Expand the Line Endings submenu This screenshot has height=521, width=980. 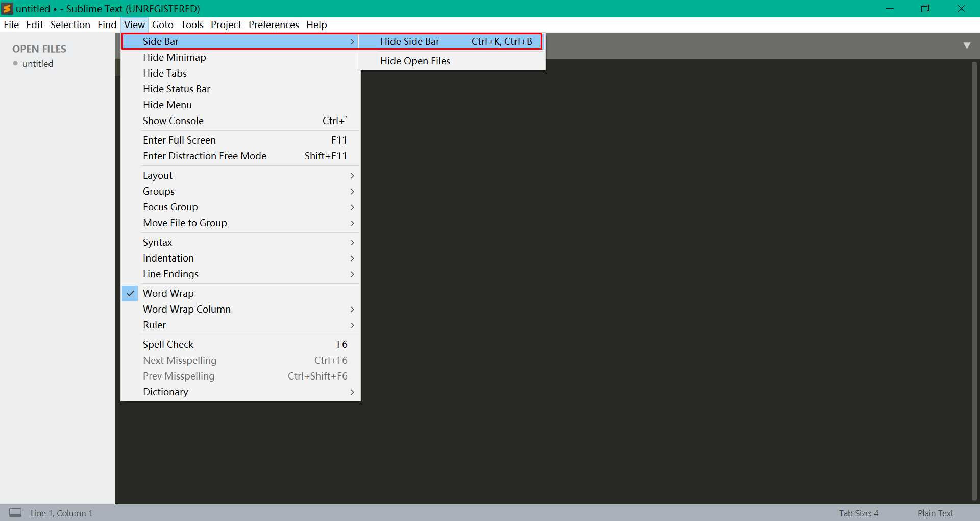(240, 274)
